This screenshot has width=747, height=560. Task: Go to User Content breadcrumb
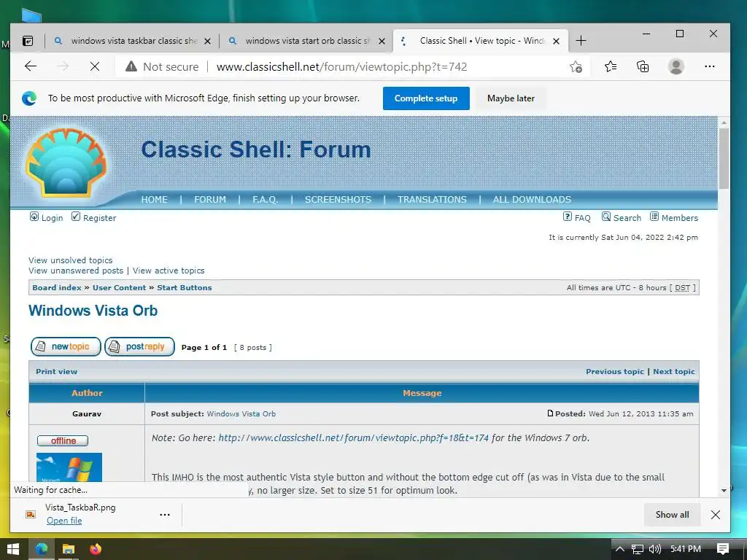119,287
